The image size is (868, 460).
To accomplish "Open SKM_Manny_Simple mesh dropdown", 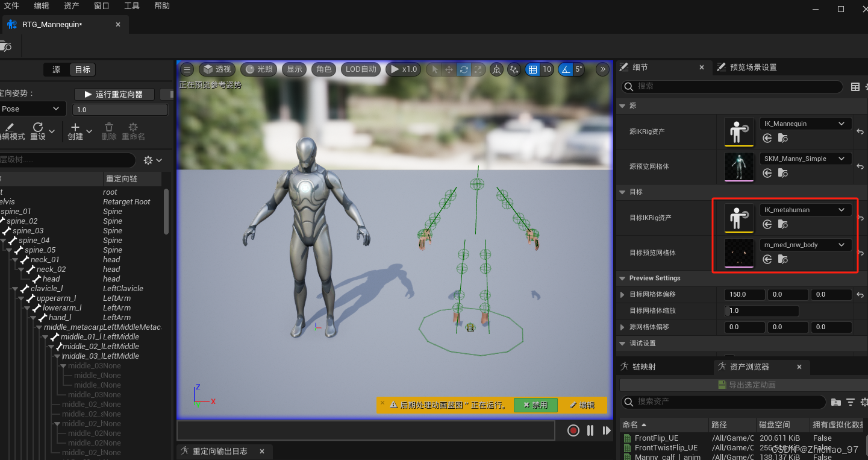I will [x=806, y=159].
